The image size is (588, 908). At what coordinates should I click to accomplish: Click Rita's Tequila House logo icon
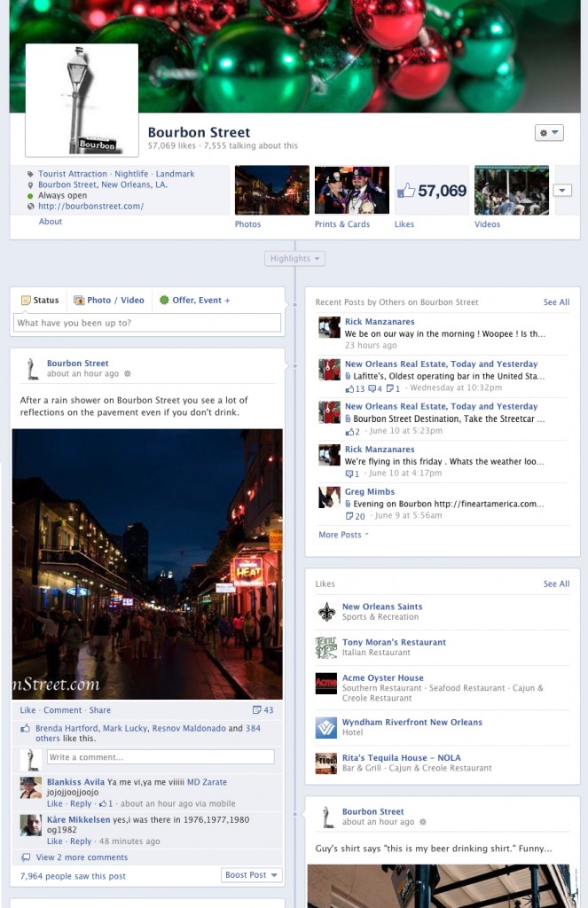[326, 763]
